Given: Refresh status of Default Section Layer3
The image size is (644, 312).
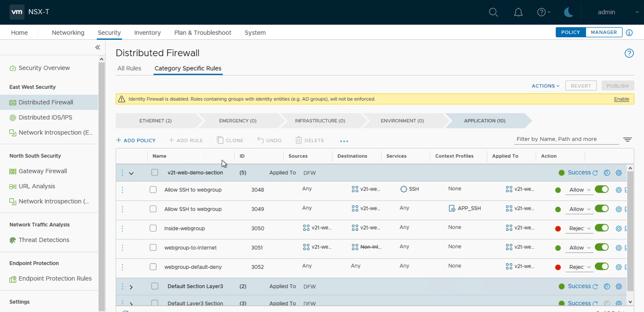Looking at the screenshot, I should click(595, 287).
